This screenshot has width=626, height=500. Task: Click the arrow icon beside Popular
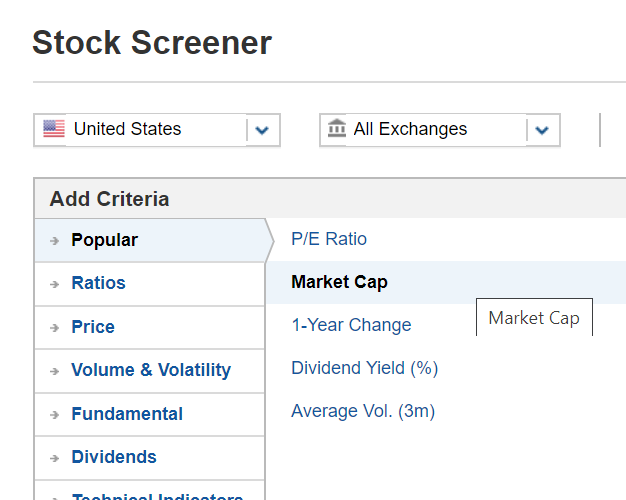click(x=54, y=241)
